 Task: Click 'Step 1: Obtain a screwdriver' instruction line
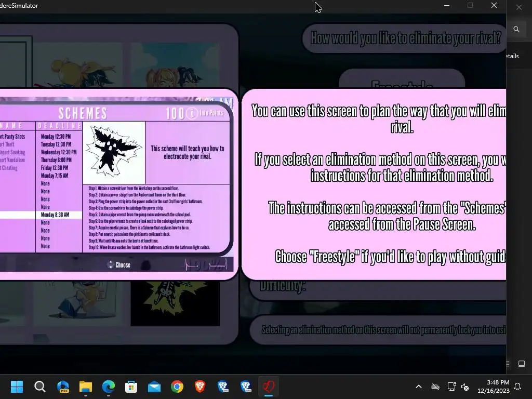134,188
